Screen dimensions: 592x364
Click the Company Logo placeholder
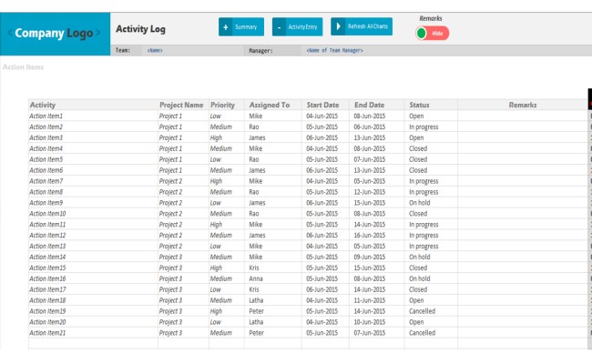point(56,34)
